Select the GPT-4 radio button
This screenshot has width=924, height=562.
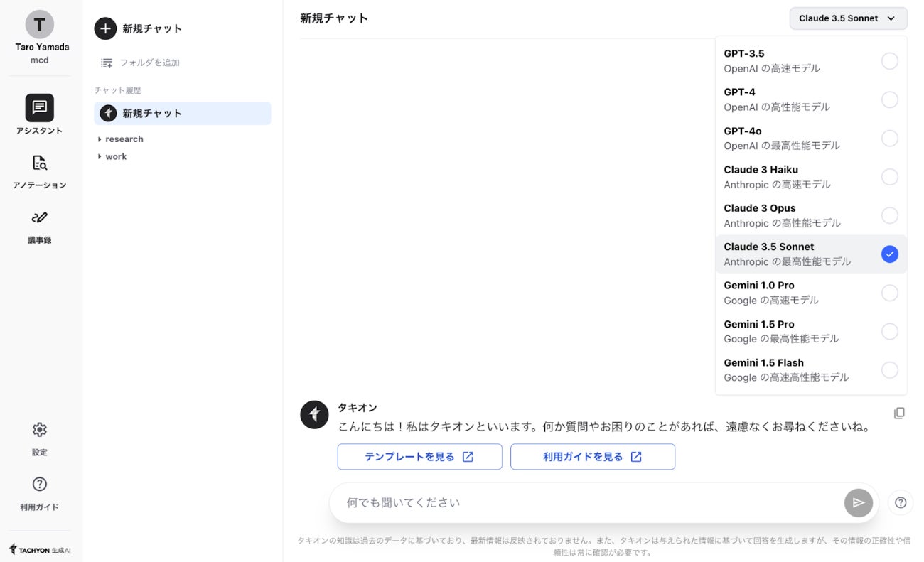pos(890,99)
